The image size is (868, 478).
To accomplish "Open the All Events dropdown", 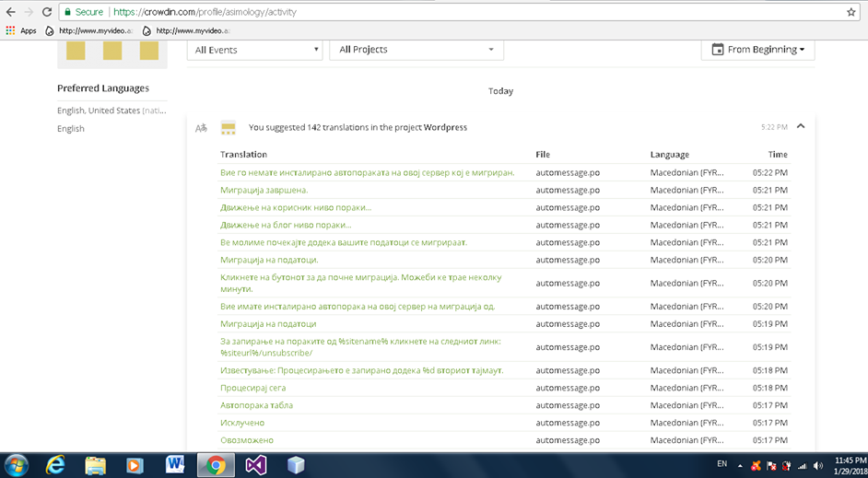I will (254, 50).
